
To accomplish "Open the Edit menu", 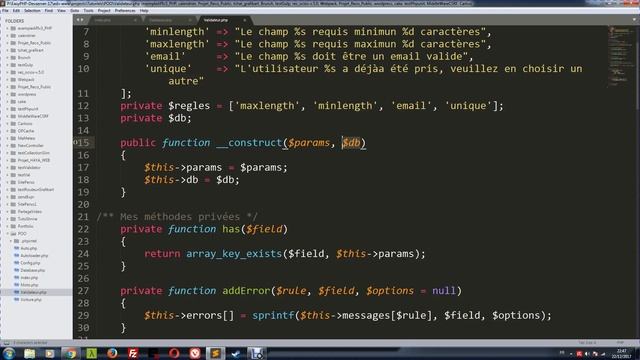I will point(16,11).
